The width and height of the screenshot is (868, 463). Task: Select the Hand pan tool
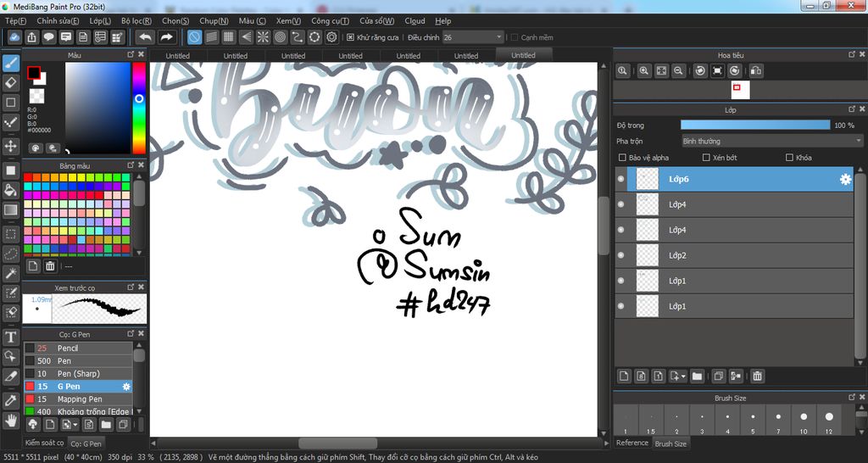10,421
